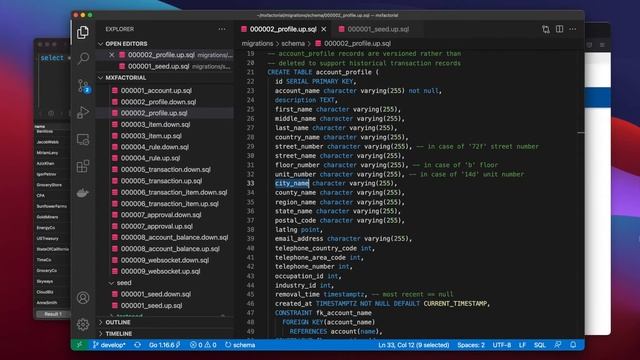Change LF end of line sequence
The width and height of the screenshot is (640, 360).
click(x=522, y=345)
